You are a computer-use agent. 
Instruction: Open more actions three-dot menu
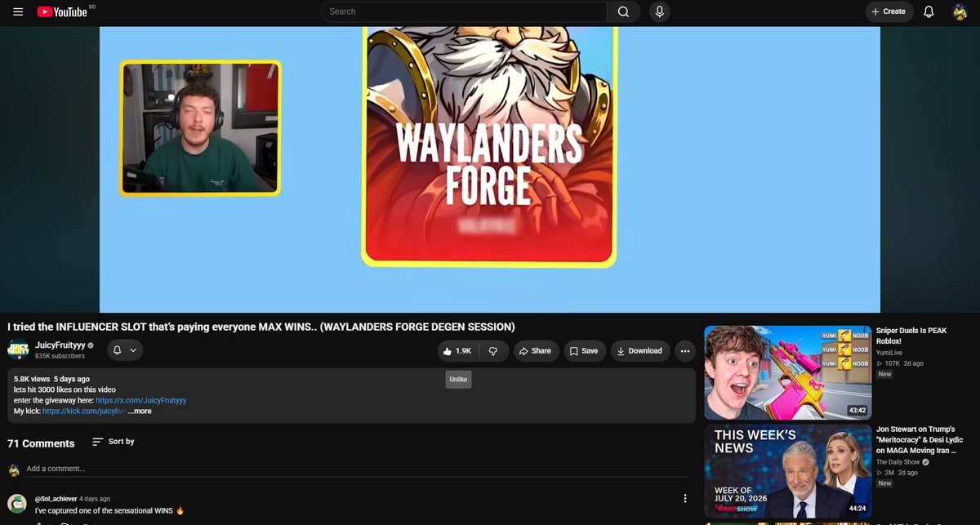coord(685,350)
